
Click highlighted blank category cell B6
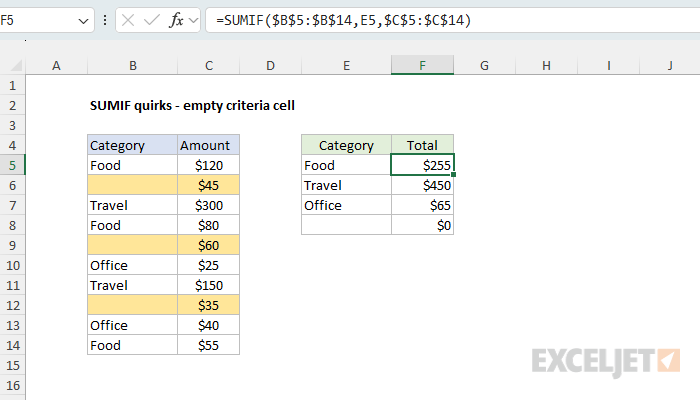[x=133, y=185]
